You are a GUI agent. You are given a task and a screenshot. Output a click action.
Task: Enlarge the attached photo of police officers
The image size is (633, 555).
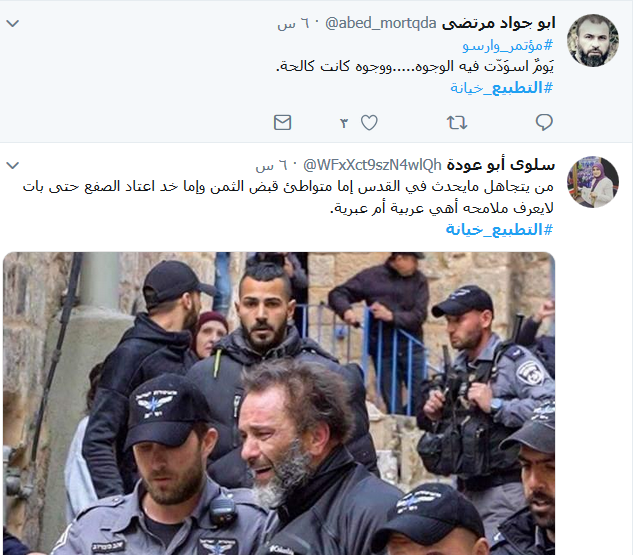[x=279, y=403]
